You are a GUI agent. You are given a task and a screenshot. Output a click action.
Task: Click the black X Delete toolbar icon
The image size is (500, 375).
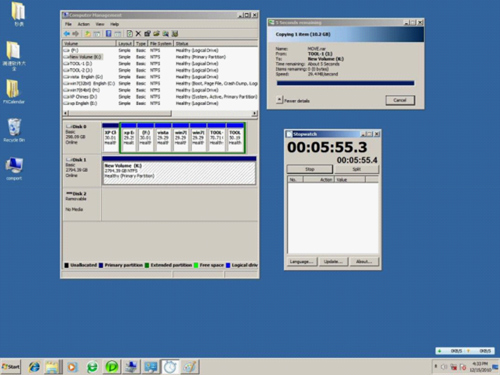(x=138, y=34)
